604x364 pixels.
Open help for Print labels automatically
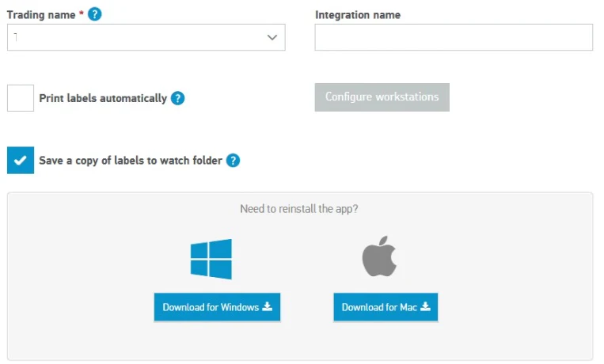click(178, 98)
